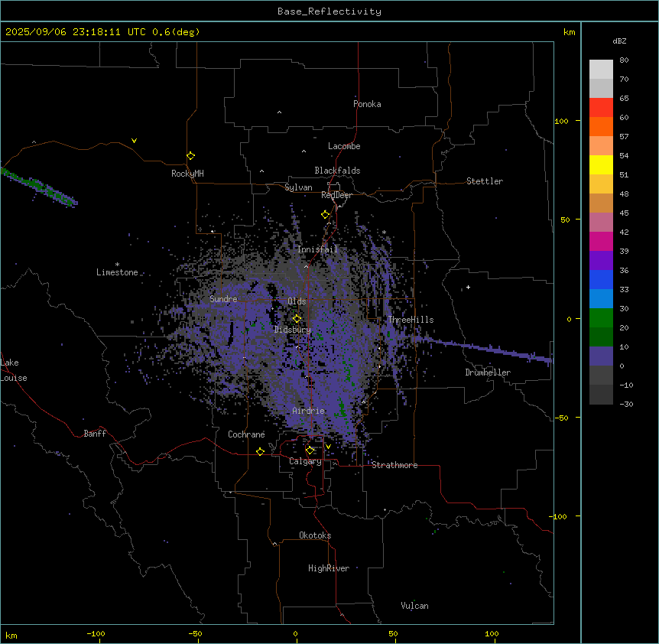
Task: Click the dBZ legend heading
Action: [x=619, y=41]
